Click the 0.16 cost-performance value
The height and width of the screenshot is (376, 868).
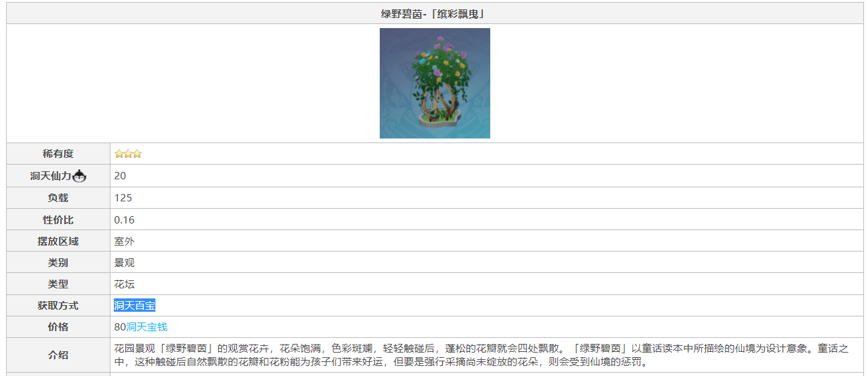pyautogui.click(x=125, y=219)
